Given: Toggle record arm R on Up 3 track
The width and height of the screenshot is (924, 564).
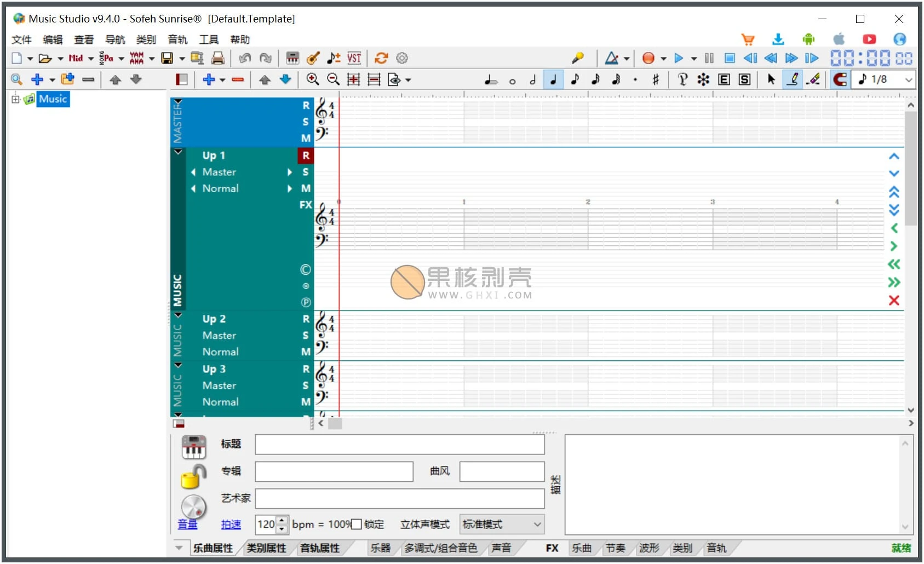Looking at the screenshot, I should click(306, 369).
